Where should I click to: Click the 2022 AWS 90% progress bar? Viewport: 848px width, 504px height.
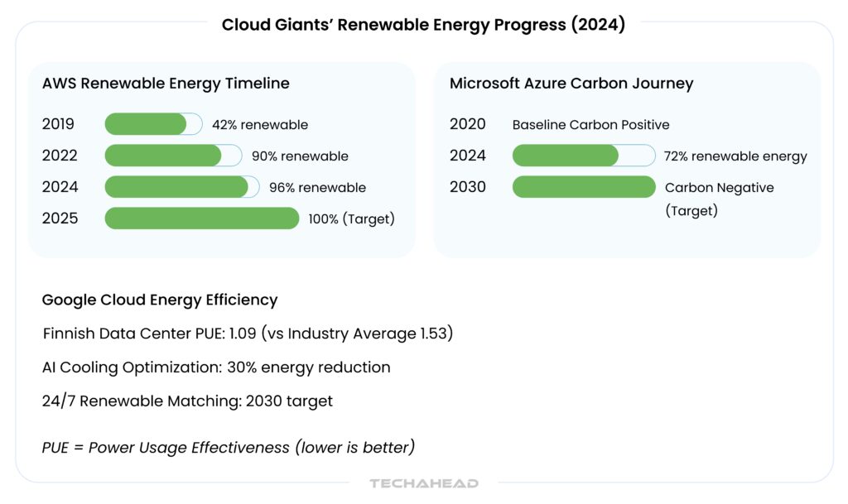point(173,156)
